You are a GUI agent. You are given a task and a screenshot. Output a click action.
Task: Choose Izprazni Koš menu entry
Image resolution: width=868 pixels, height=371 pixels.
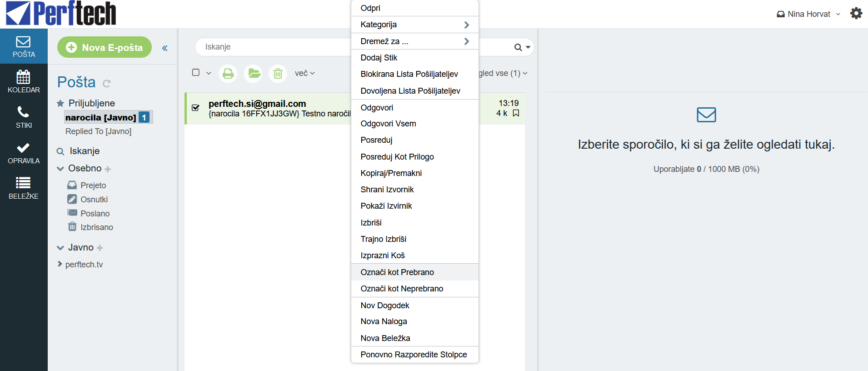415,256
